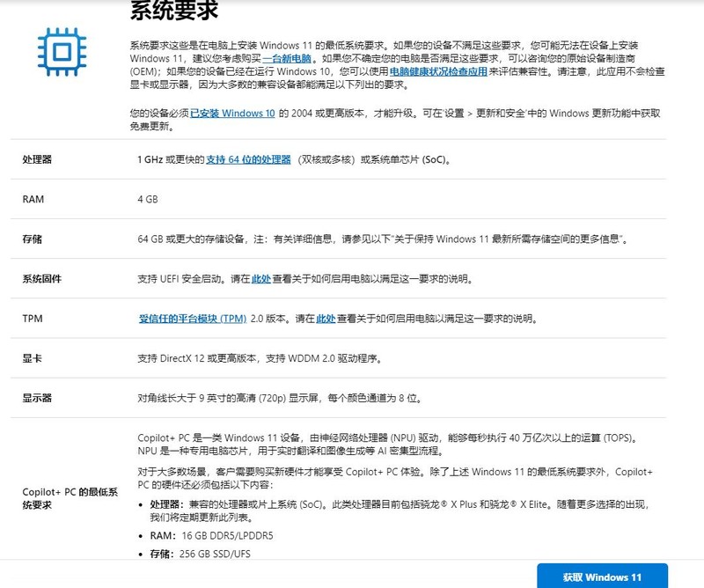Open the '电脑健康状况检查应用' link
Viewport: 704px width, 588px height.
pos(438,71)
